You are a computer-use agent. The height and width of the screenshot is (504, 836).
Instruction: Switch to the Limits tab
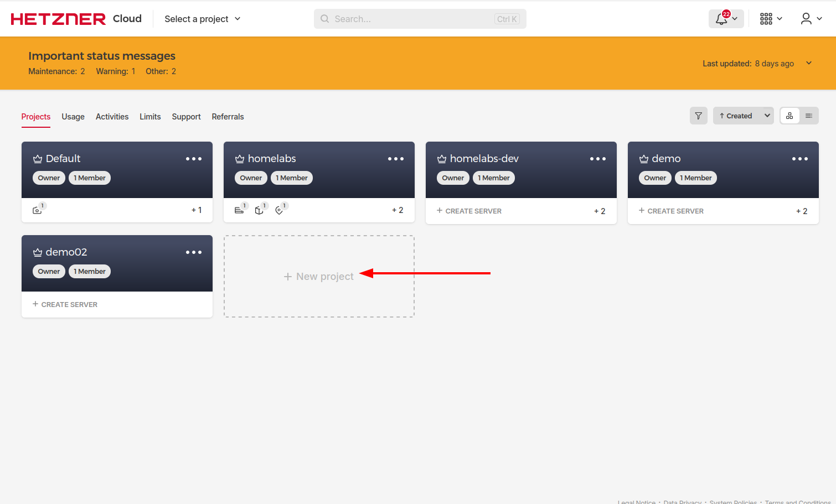[150, 117]
